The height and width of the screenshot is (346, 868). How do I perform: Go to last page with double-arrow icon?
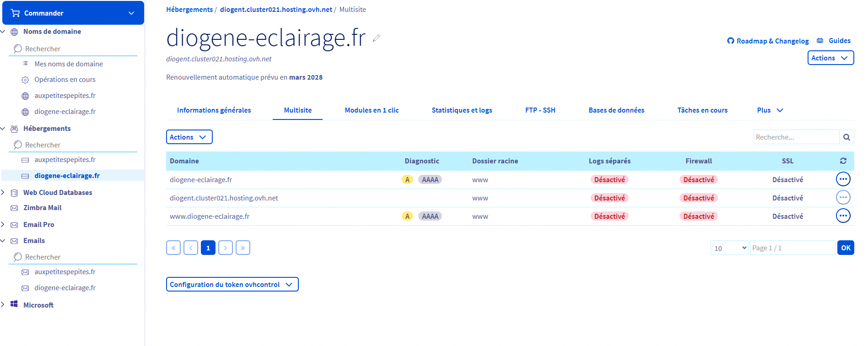tap(243, 248)
